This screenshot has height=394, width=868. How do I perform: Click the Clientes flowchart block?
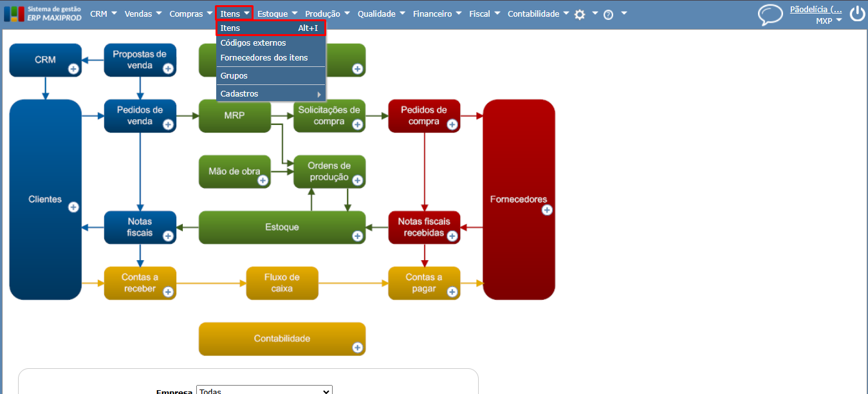[45, 200]
